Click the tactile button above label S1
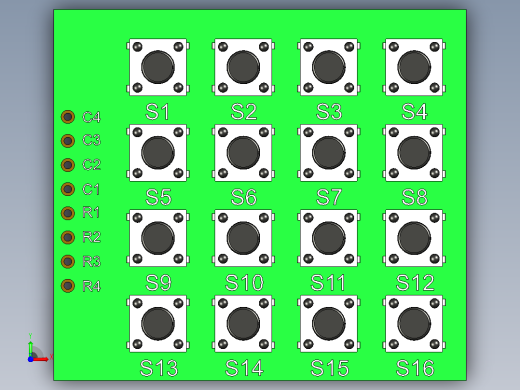 (158, 67)
